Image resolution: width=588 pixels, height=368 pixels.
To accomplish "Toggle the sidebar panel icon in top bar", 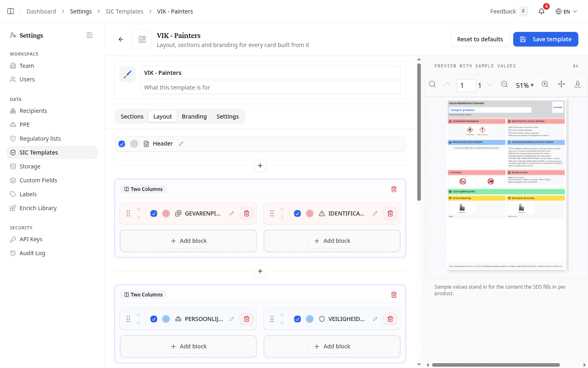I will [11, 11].
